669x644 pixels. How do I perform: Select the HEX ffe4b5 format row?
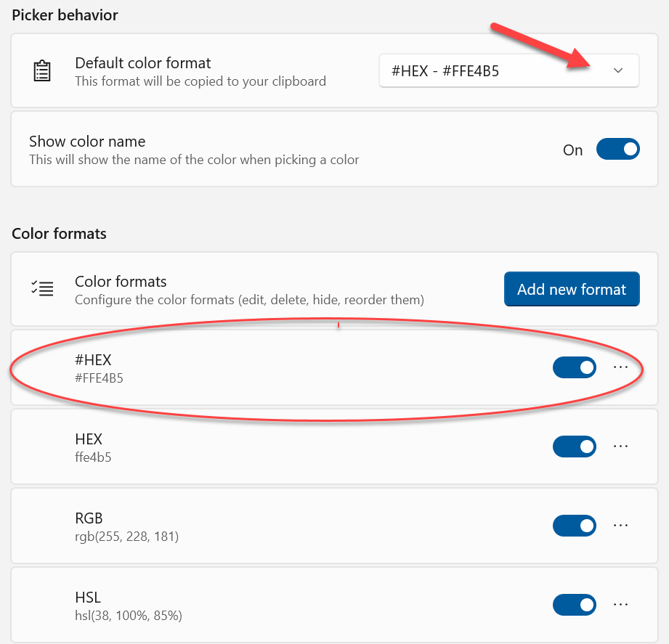click(291, 447)
